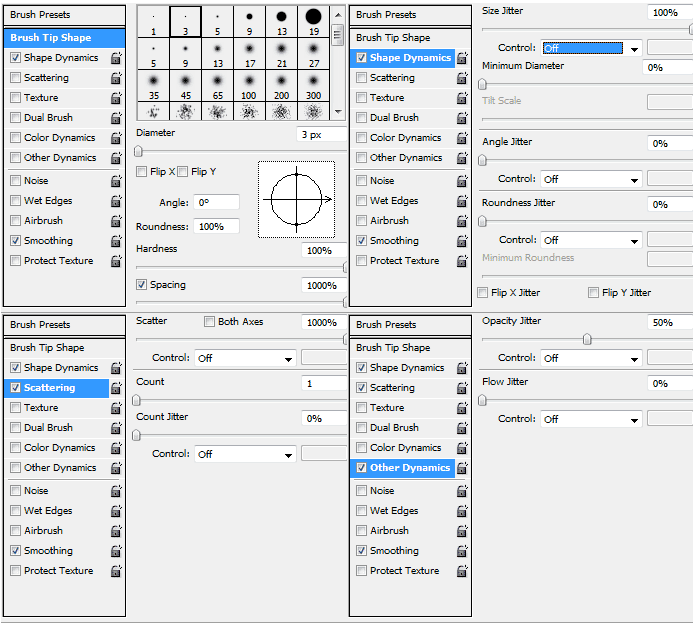Pick the hard round 13 brush with solid black dot
This screenshot has width=699, height=630.
[281, 21]
